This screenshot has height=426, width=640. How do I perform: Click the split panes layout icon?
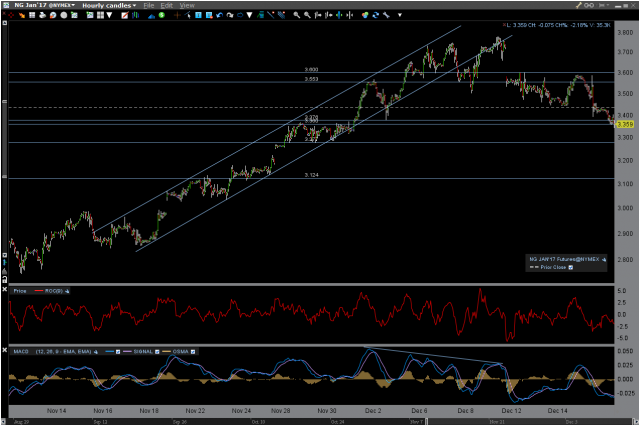pyautogui.click(x=100, y=15)
